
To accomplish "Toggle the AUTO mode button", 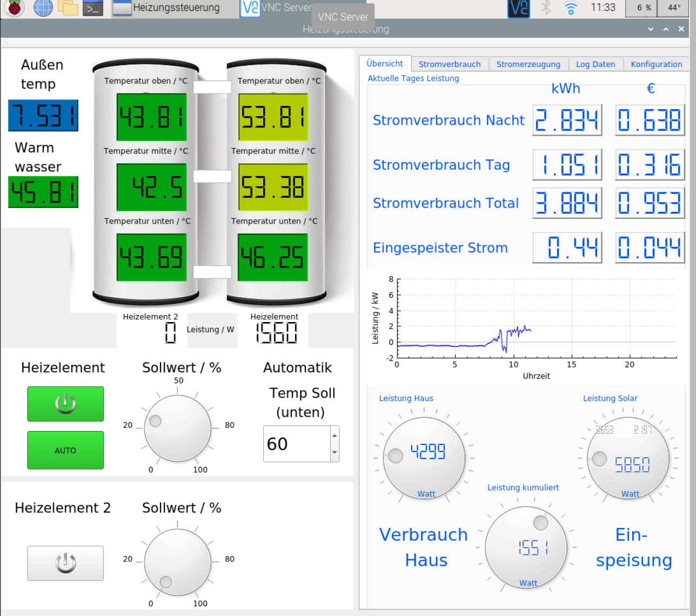I will click(x=65, y=450).
